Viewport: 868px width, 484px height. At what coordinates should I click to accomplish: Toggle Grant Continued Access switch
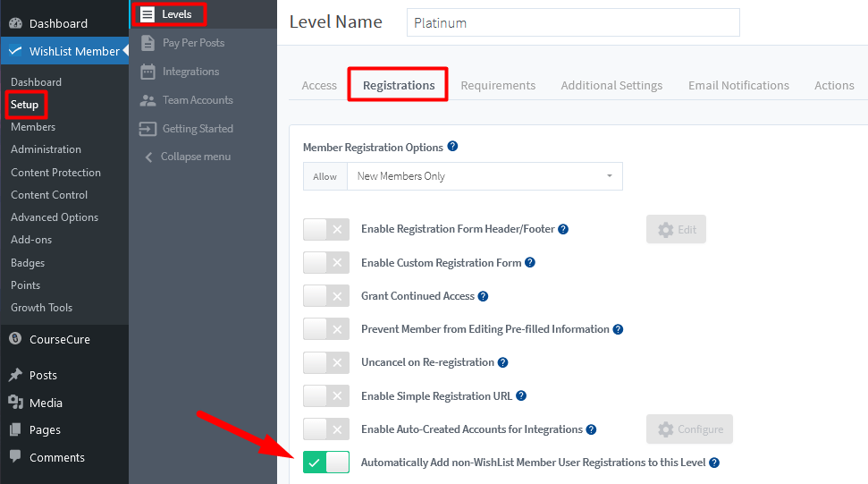coord(326,296)
